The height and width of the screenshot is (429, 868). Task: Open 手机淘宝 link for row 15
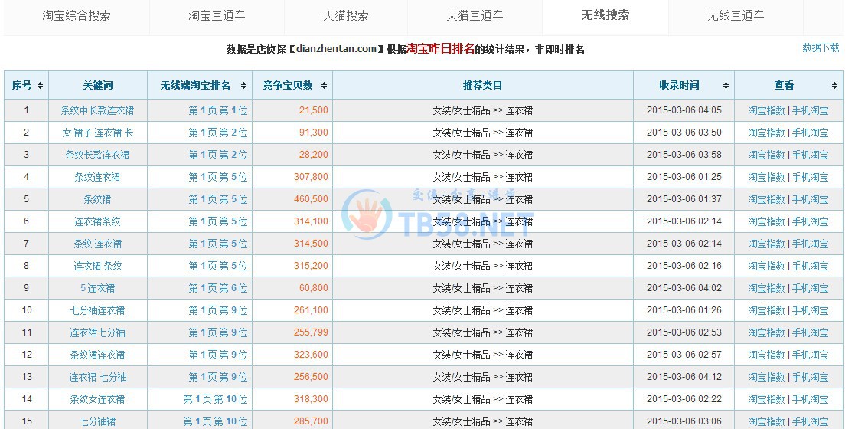click(810, 421)
